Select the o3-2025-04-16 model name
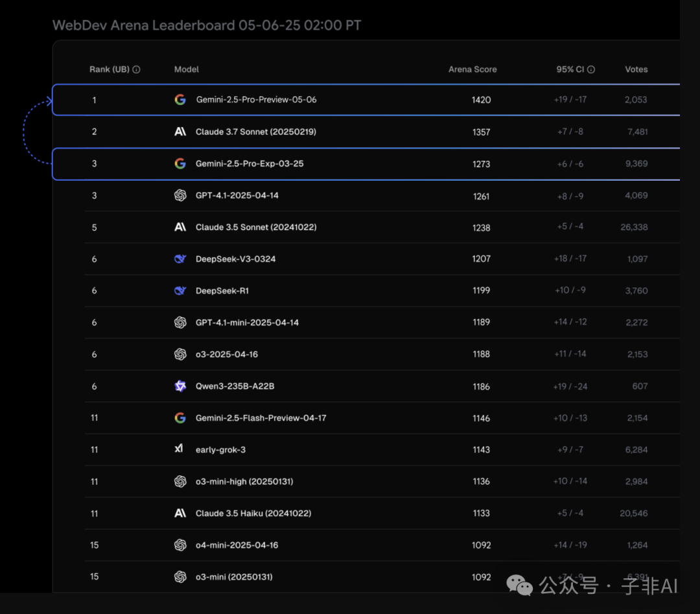Viewport: 700px width, 614px height. (x=227, y=354)
